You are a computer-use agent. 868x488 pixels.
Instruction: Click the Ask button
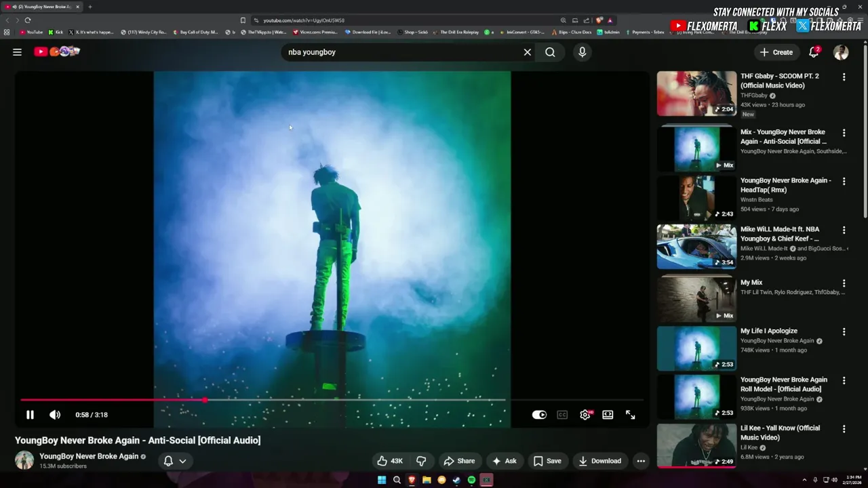coord(504,461)
